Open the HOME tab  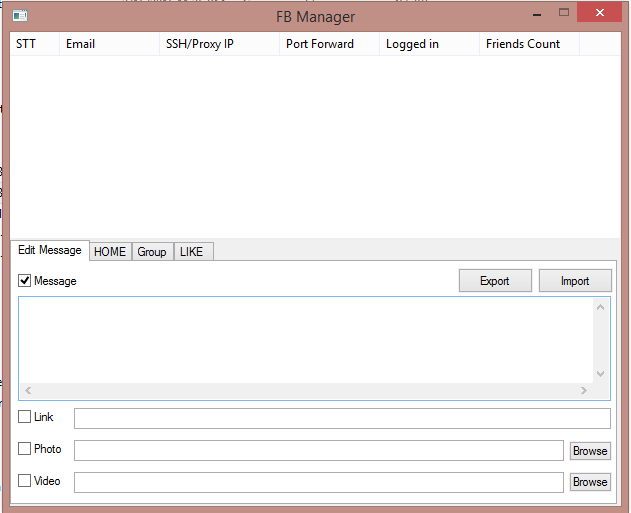pyautogui.click(x=110, y=252)
